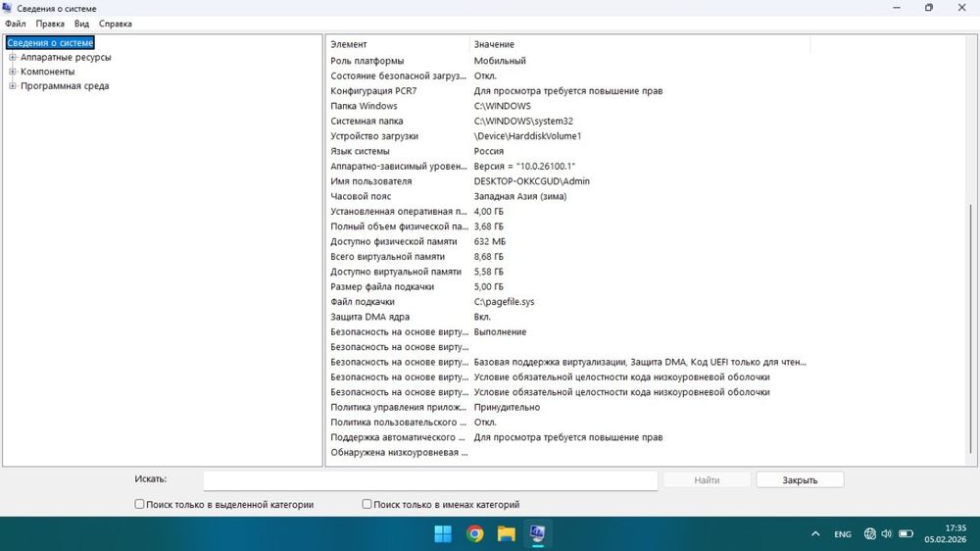Select Защита DMA ядра row

pos(568,317)
